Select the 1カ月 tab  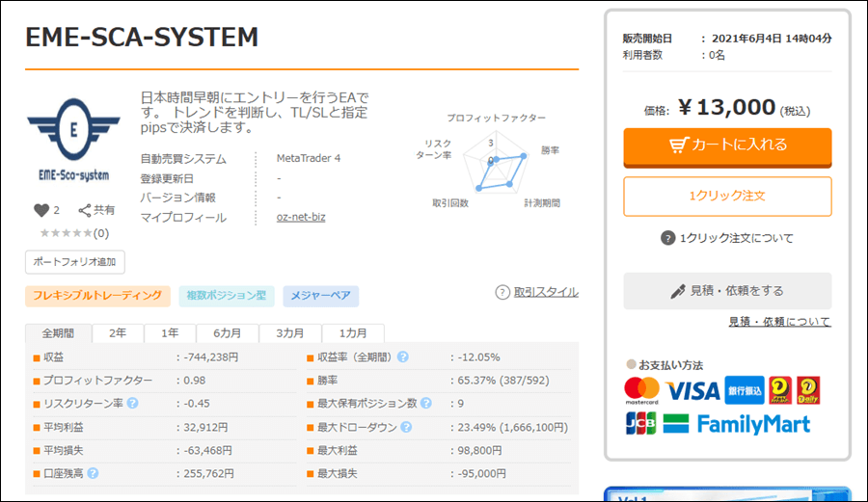[352, 332]
